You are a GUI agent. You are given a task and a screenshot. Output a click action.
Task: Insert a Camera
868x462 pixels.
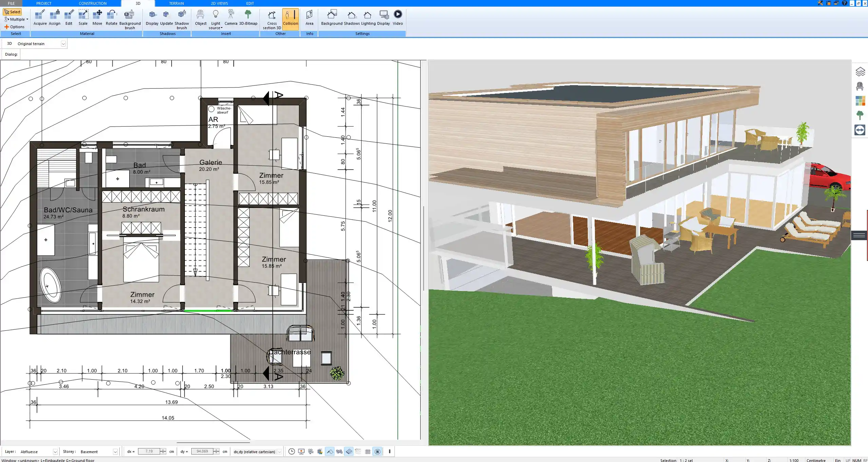tap(231, 18)
